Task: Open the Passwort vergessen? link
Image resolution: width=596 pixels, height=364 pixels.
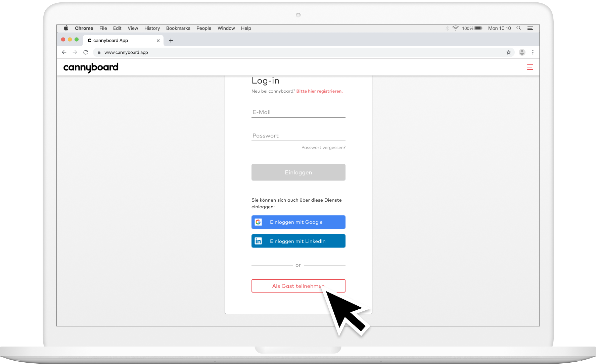Action: (x=323, y=148)
